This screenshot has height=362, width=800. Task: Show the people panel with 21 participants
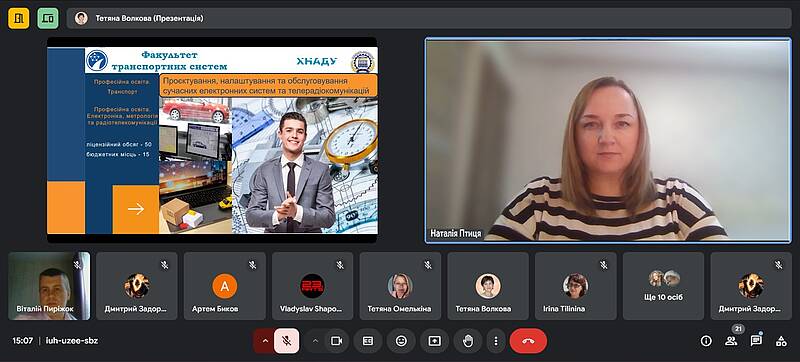(x=731, y=341)
